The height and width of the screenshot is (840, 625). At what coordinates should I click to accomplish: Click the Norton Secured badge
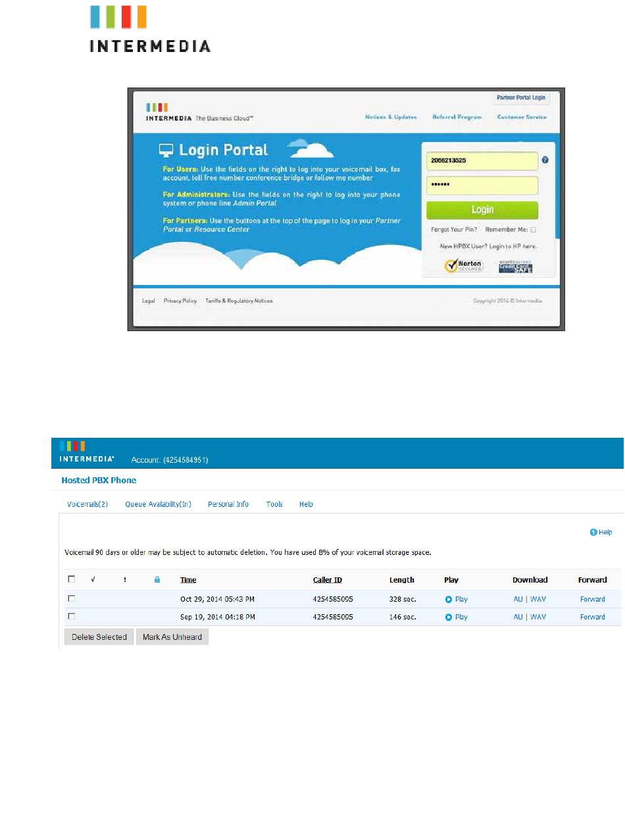[x=463, y=265]
